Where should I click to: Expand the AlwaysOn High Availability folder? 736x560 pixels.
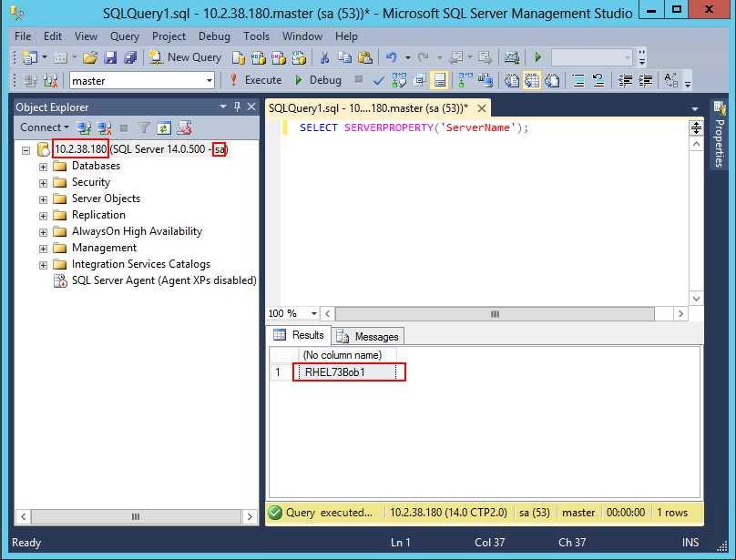[43, 232]
